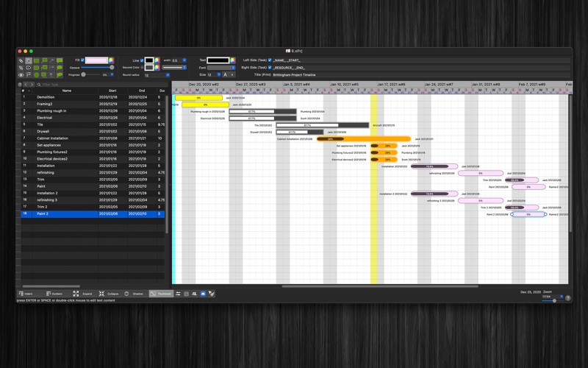Viewport: 588px width, 368px height.
Task: Select the Demolition task row
Action: click(93, 97)
